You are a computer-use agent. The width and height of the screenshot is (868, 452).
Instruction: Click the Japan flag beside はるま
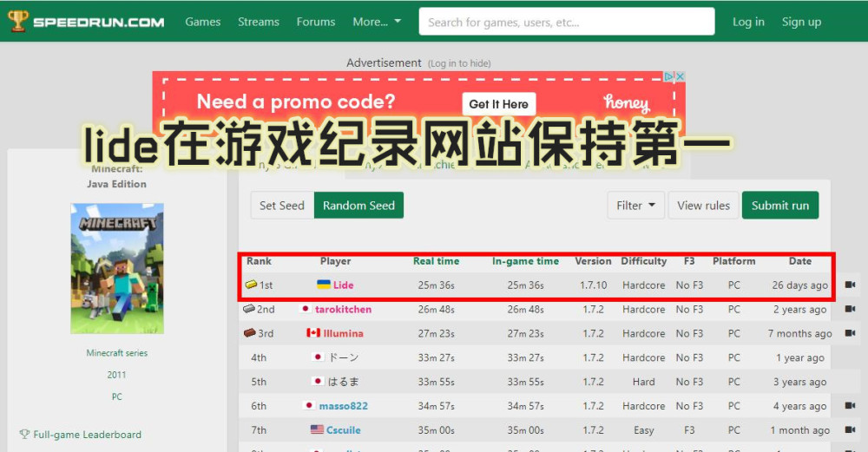318,381
